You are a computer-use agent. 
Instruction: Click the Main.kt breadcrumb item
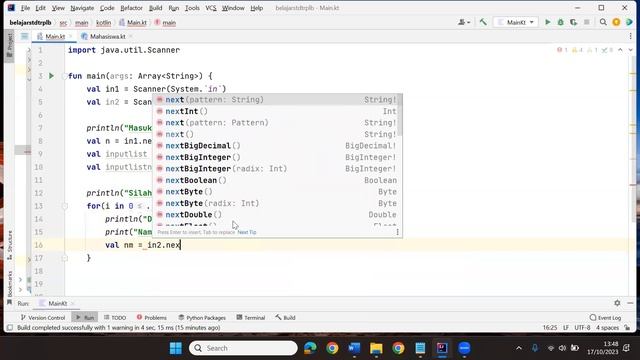[133, 22]
